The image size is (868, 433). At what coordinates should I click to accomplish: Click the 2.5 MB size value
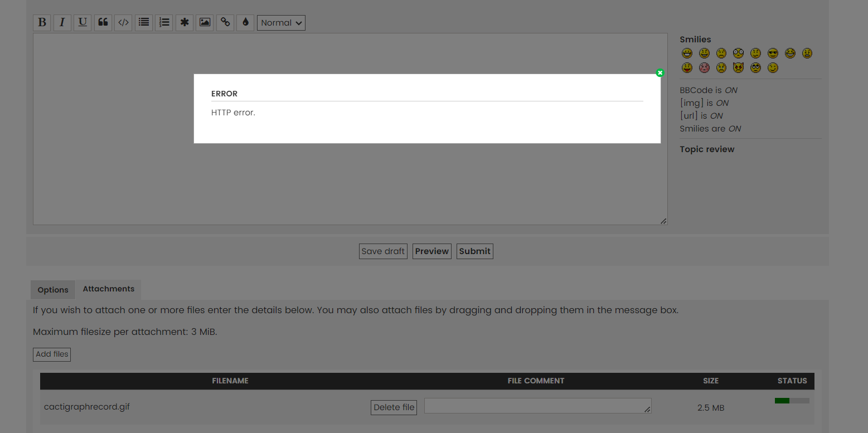click(711, 408)
